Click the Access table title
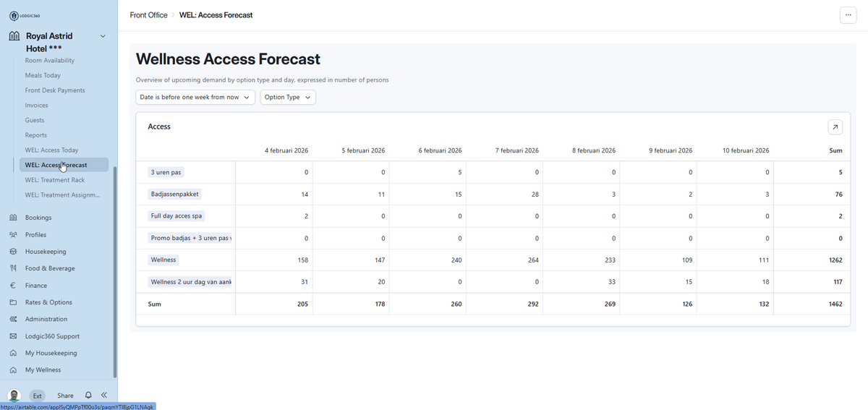The width and height of the screenshot is (868, 410). pos(159,127)
